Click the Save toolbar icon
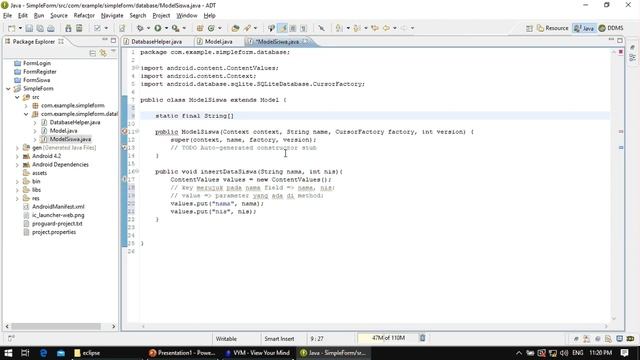This screenshot has height=360, width=640. click(29, 28)
